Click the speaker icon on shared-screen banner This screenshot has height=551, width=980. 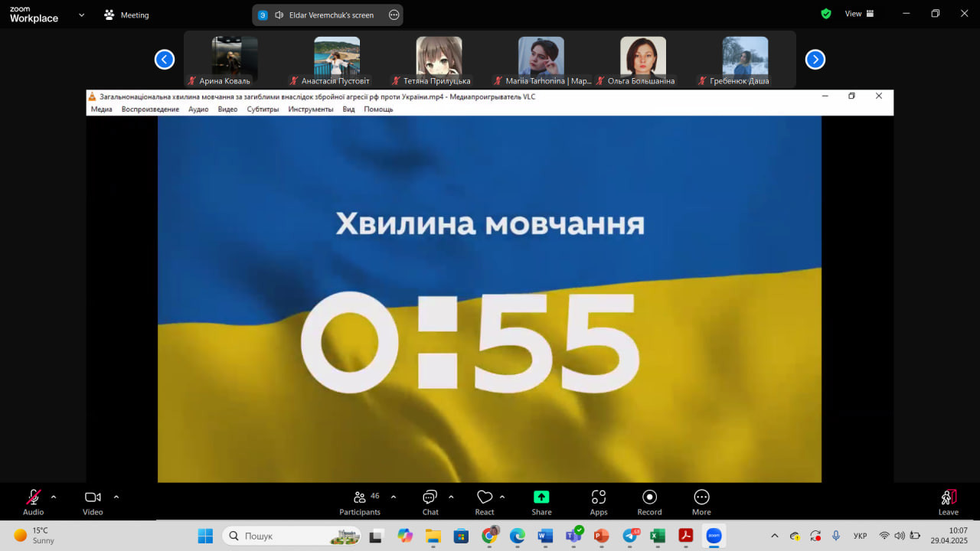point(279,15)
